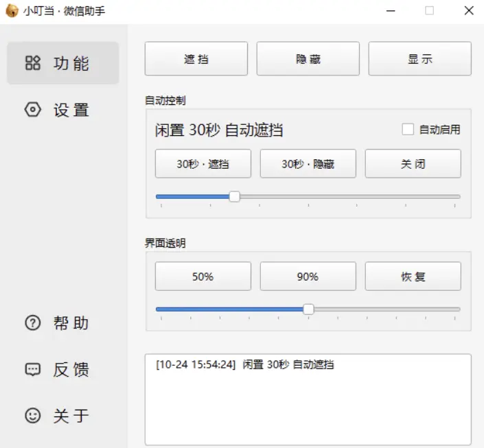484x448 pixels.
Task: Click 恢复 to restore opacity
Action: (x=413, y=276)
